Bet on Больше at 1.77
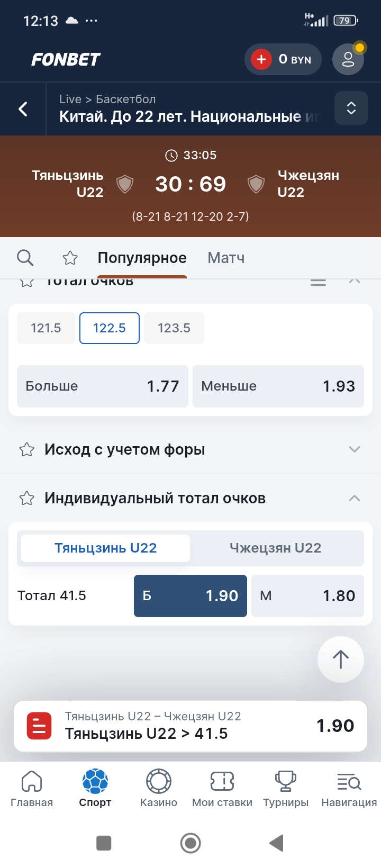Image resolution: width=381 pixels, height=868 pixels. click(x=103, y=386)
